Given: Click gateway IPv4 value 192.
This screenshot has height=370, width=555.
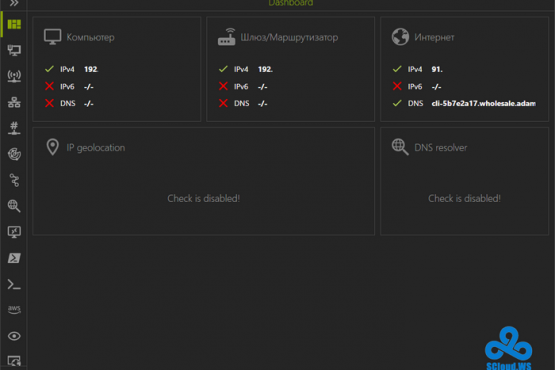Looking at the screenshot, I should click(265, 69).
